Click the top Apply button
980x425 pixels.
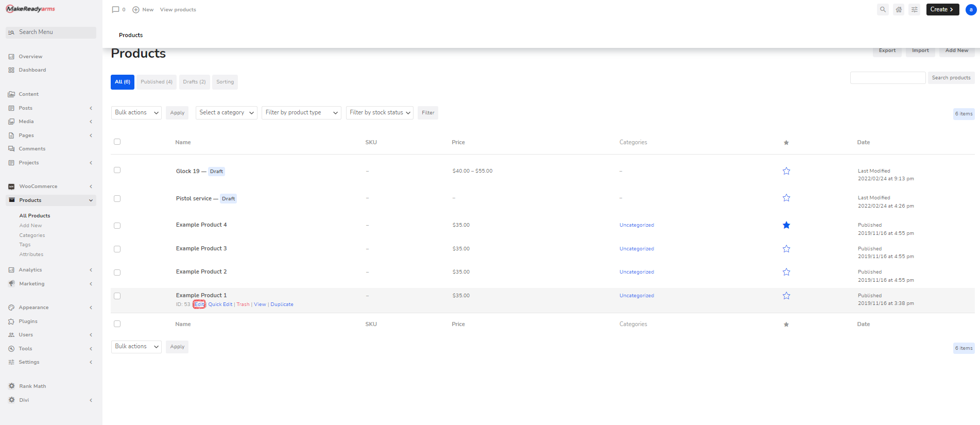pyautogui.click(x=177, y=113)
